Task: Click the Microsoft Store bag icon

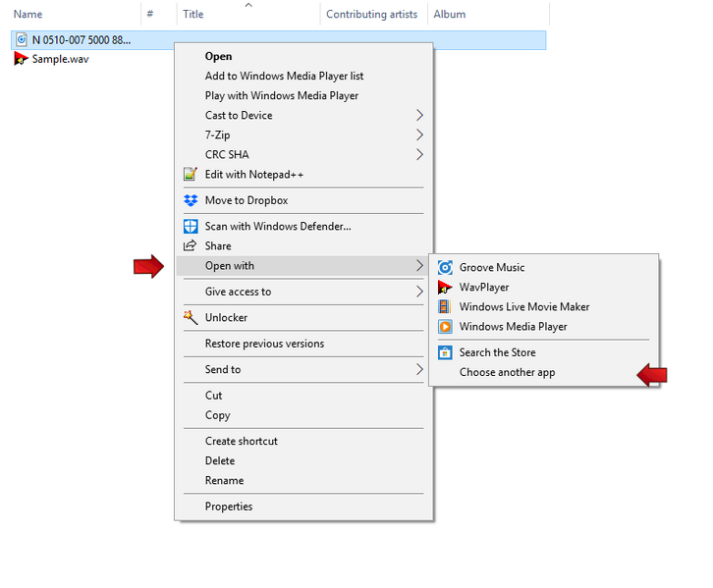Action: [x=445, y=352]
